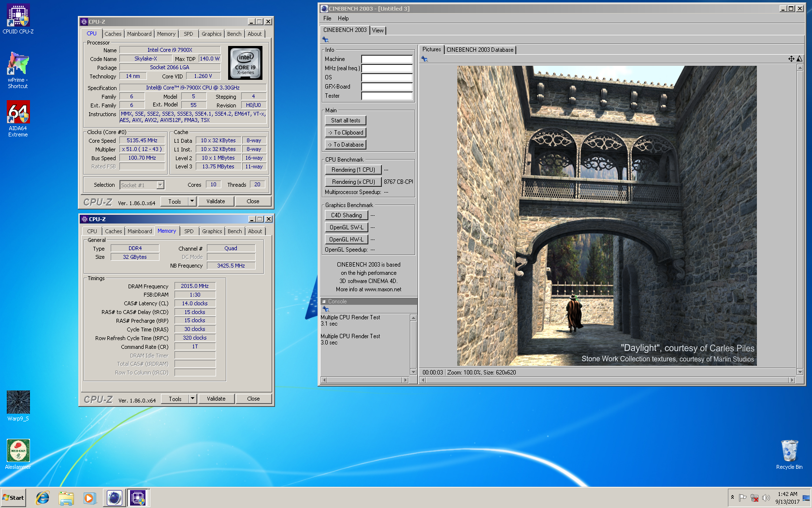This screenshot has width=812, height=508.
Task: Open the Warp9_5 desktop icon
Action: coord(18,406)
